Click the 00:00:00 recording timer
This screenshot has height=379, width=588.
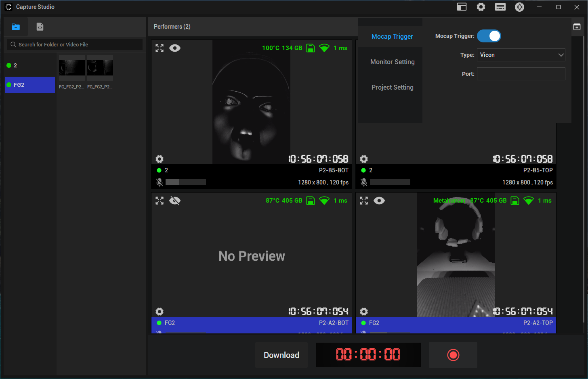(368, 355)
